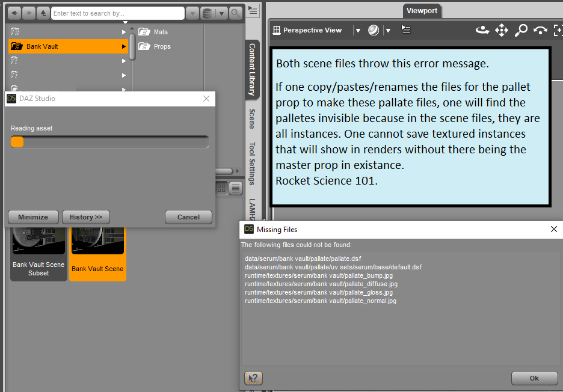Switch to the Tool Settings tab

(253, 164)
